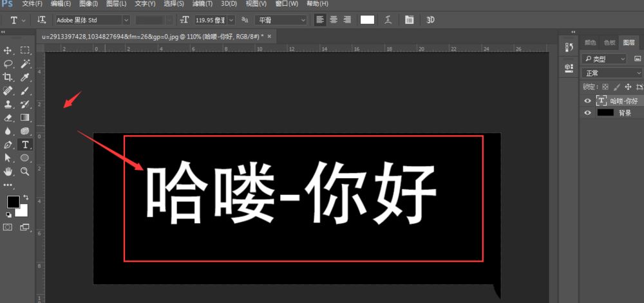The width and height of the screenshot is (644, 303).
Task: Reset default foreground and background colors
Action: (9, 214)
